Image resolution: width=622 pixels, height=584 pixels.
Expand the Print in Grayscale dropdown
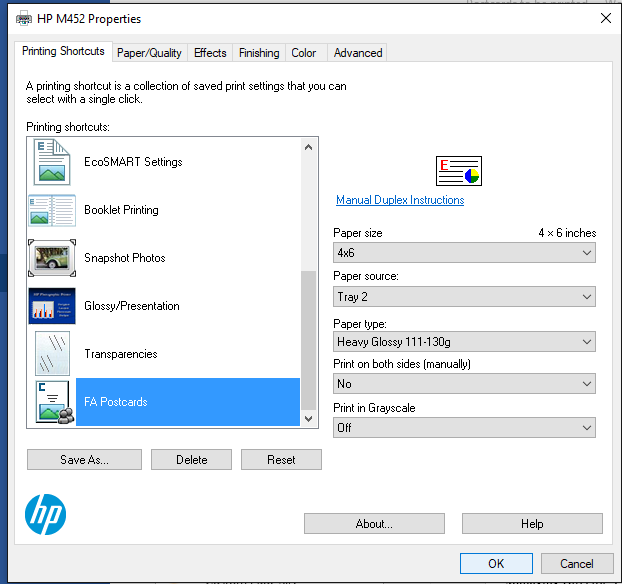pos(464,428)
